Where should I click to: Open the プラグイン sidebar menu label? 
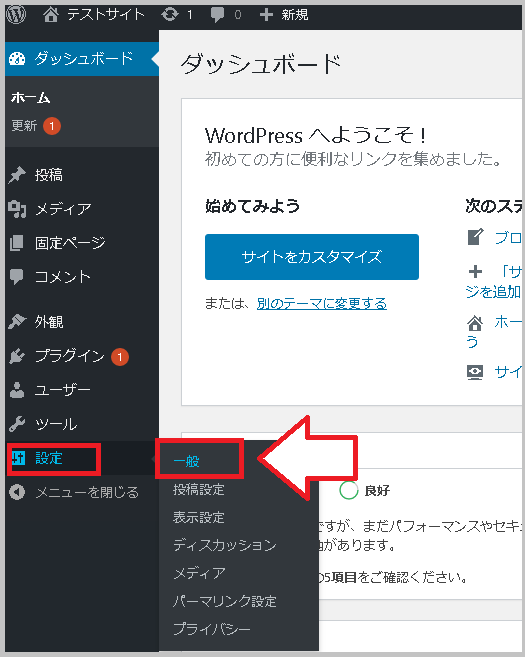[70, 356]
